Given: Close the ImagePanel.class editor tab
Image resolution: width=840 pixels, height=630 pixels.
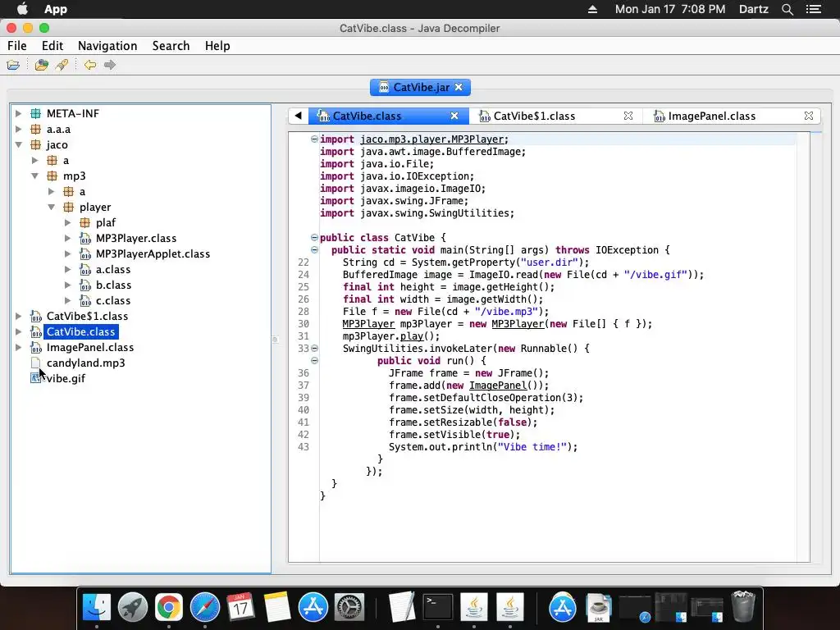Looking at the screenshot, I should pos(809,116).
